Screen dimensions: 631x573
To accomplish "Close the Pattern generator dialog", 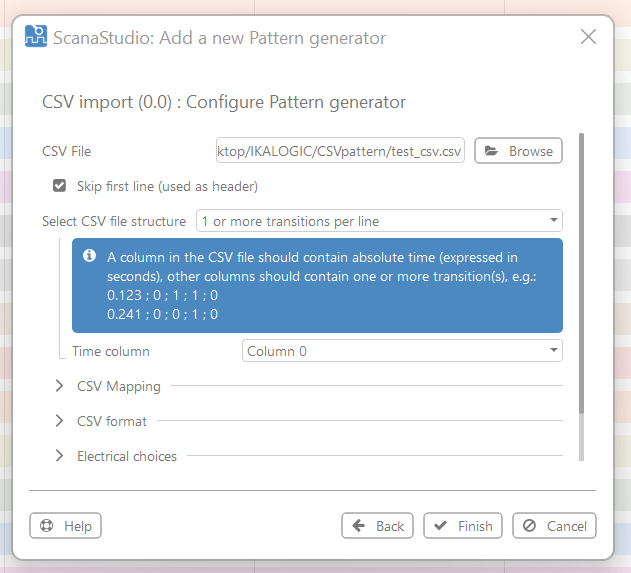I will pyautogui.click(x=588, y=38).
